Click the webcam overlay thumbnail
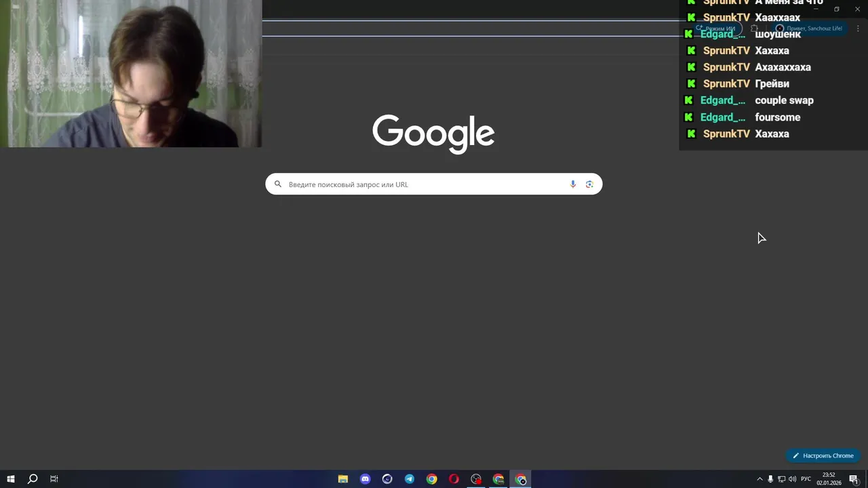 [x=131, y=73]
